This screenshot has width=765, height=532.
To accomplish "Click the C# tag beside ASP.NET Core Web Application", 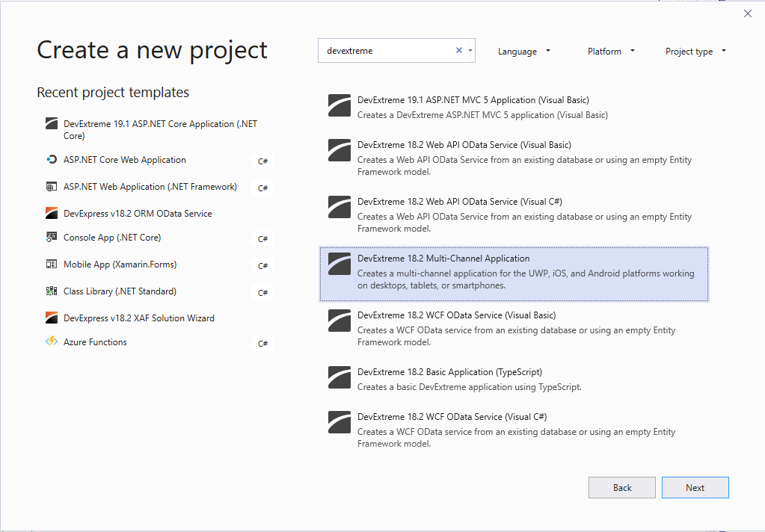I will tap(263, 161).
